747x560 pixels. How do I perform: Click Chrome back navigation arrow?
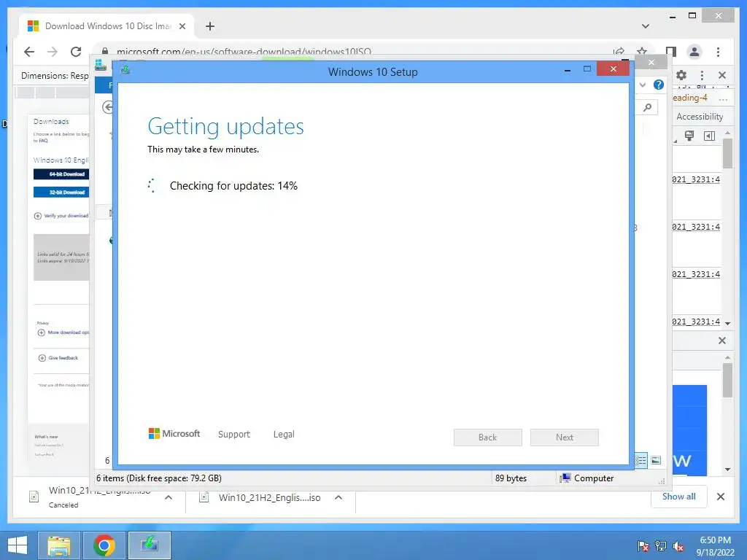[x=29, y=52]
